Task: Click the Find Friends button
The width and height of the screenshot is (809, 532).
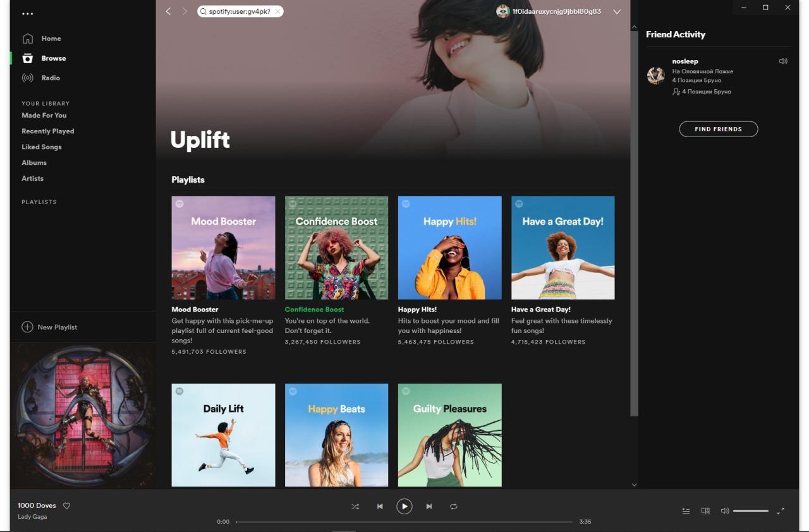Action: (719, 129)
